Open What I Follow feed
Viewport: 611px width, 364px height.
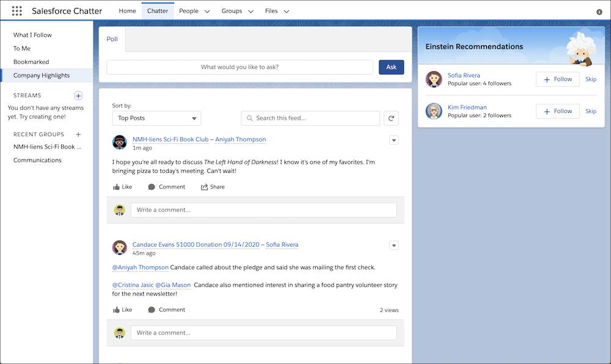[32, 35]
